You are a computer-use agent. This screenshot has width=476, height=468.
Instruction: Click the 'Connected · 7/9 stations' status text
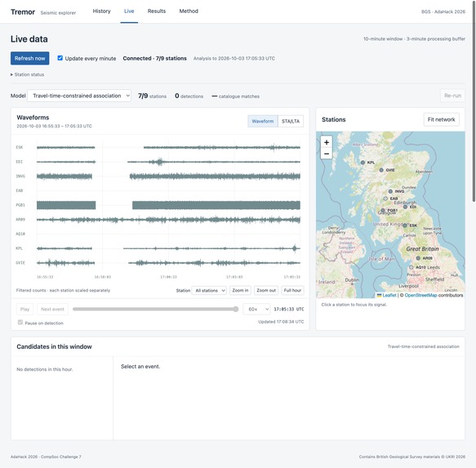(154, 58)
